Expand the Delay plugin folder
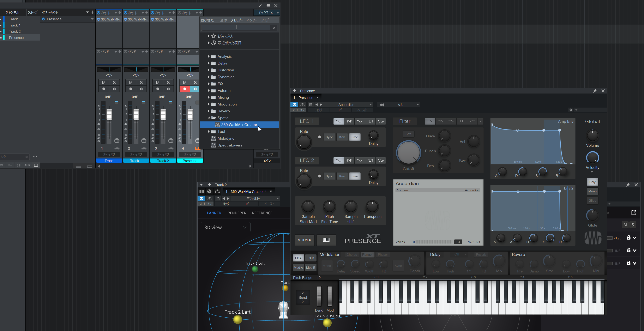The height and width of the screenshot is (331, 644). [209, 63]
